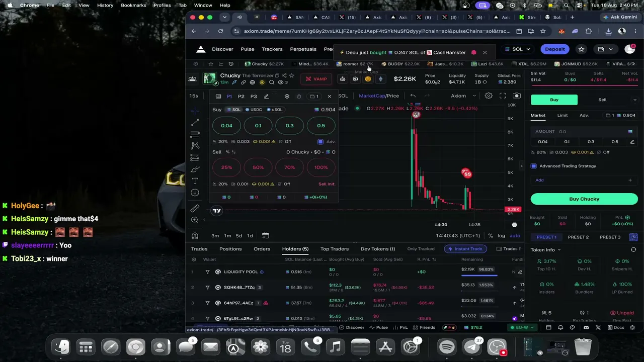Toggle the magnet snap tool

click(x=195, y=236)
